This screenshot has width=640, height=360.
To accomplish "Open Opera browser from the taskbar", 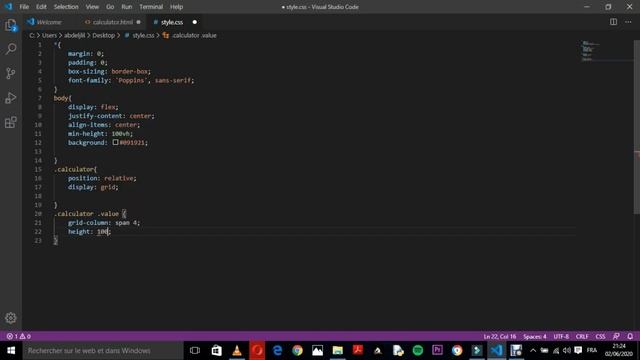I will pos(257,351).
